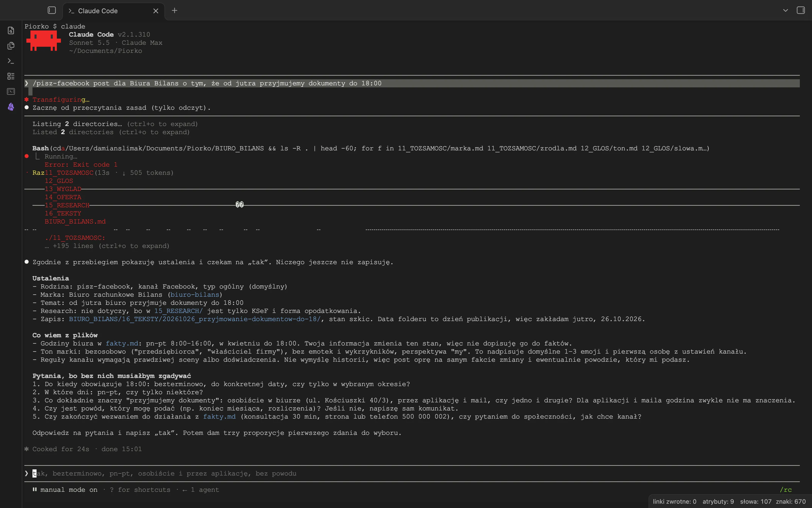812x508 pixels.
Task: Click '? for shortcuts' hint
Action: [140, 490]
